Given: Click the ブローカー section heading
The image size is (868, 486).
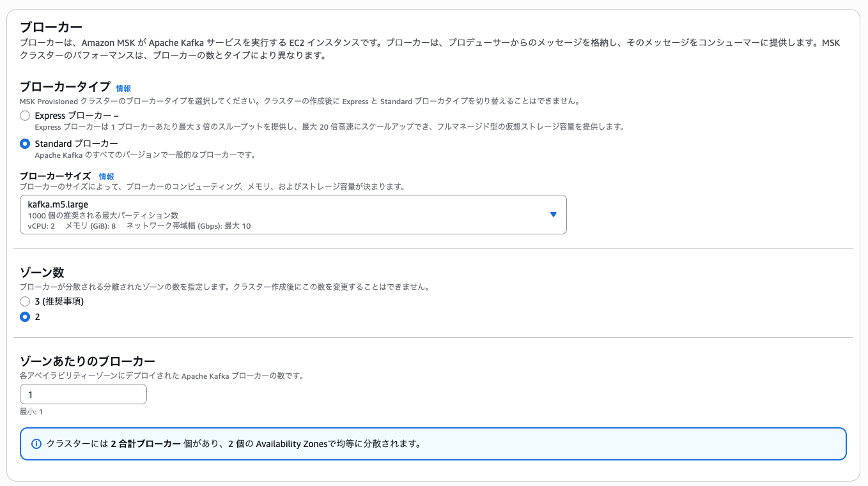Looking at the screenshot, I should tap(51, 27).
